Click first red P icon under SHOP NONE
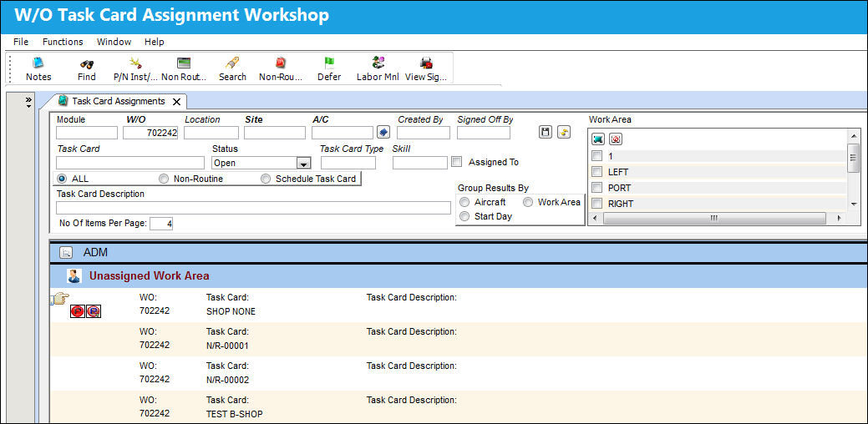Image resolution: width=868 pixels, height=424 pixels. coord(78,312)
